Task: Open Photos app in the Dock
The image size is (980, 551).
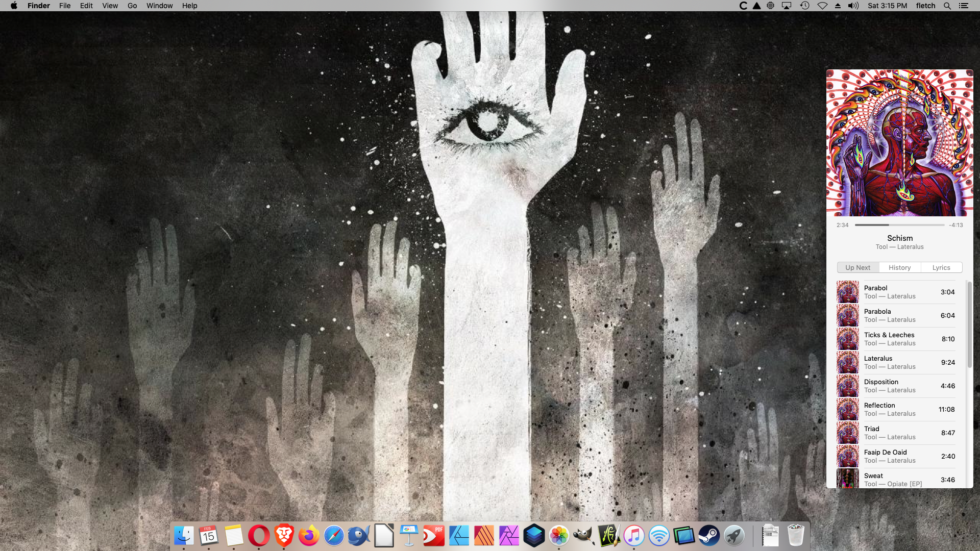Action: pos(559,536)
